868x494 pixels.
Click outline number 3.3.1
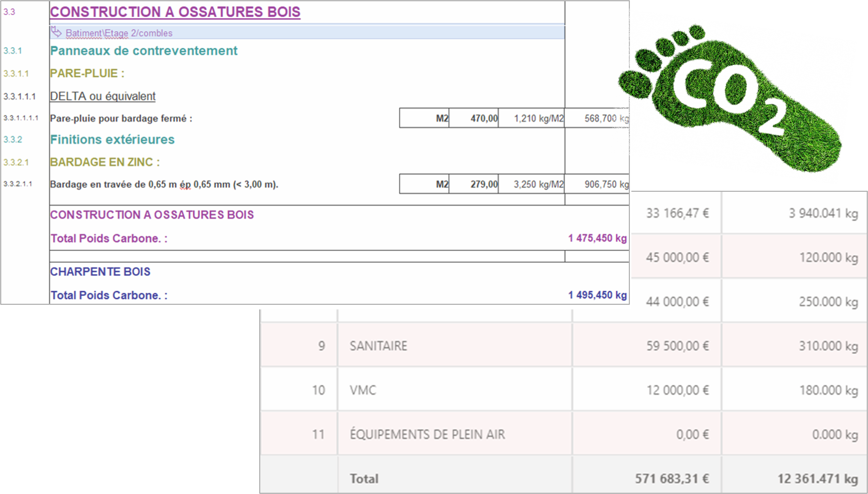(13, 51)
